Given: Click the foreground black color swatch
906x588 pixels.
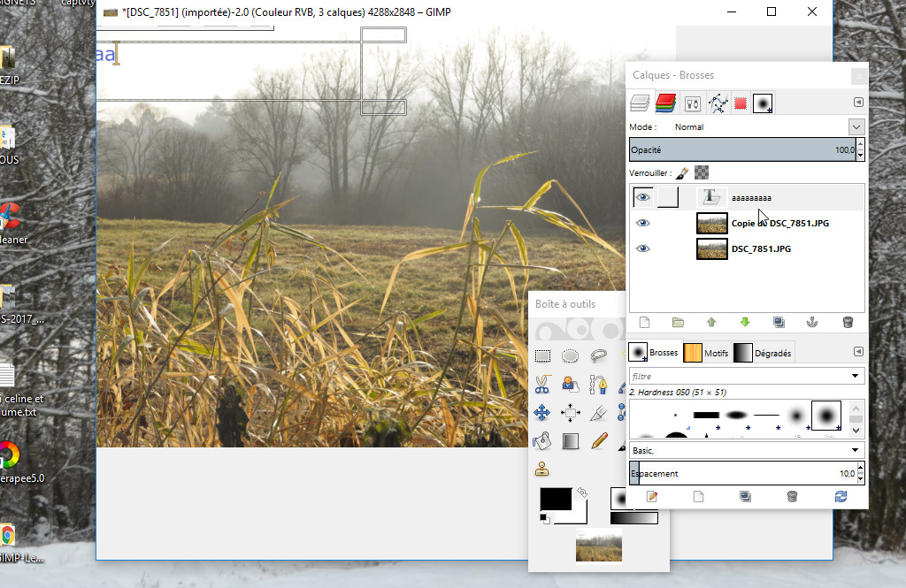Looking at the screenshot, I should coord(556,499).
